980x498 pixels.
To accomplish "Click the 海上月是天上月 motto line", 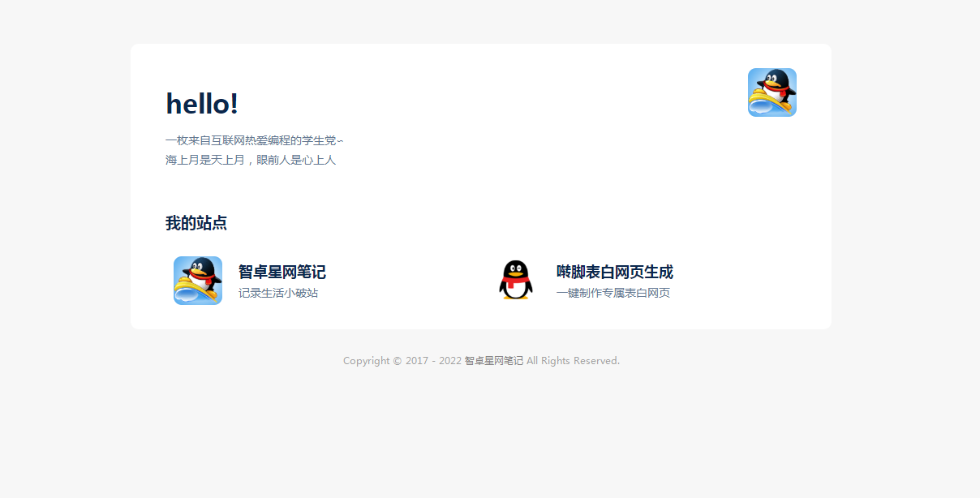I will point(204,160).
